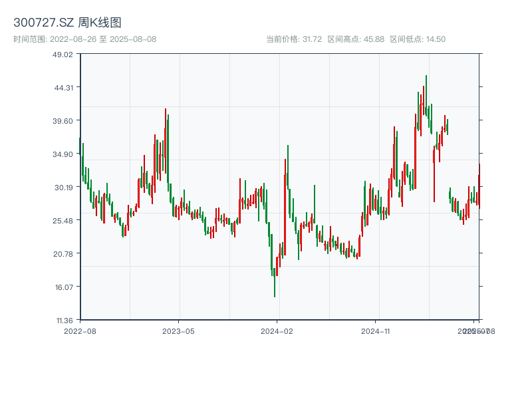Click the x-axis label 2022-08
The width and height of the screenshot is (532, 399).
click(80, 331)
